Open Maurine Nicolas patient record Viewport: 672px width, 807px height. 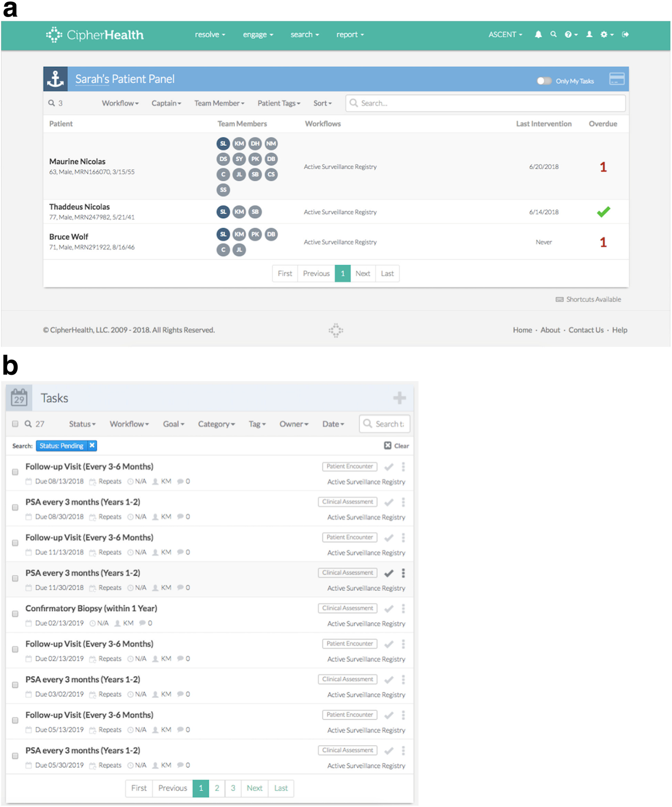pyautogui.click(x=77, y=162)
